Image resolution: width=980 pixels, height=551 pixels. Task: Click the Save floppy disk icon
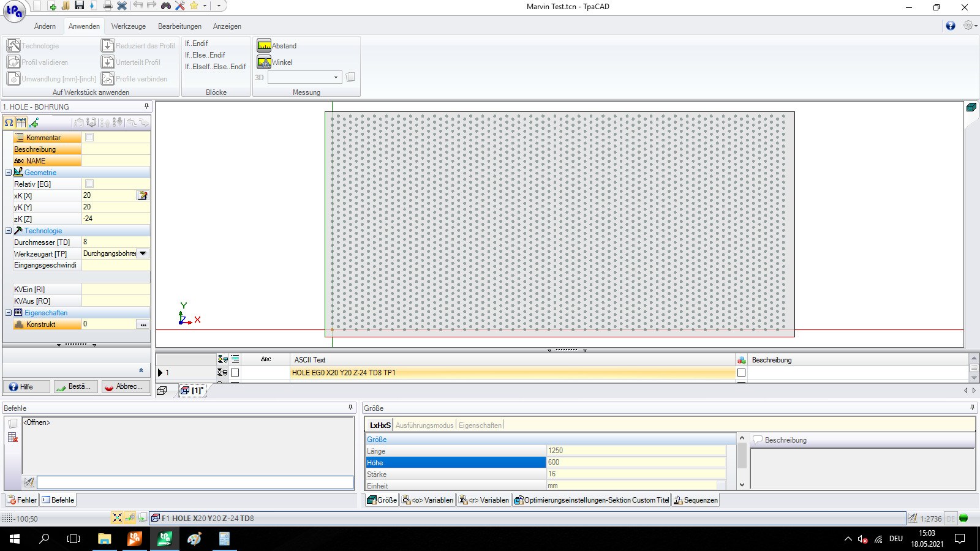pyautogui.click(x=79, y=6)
